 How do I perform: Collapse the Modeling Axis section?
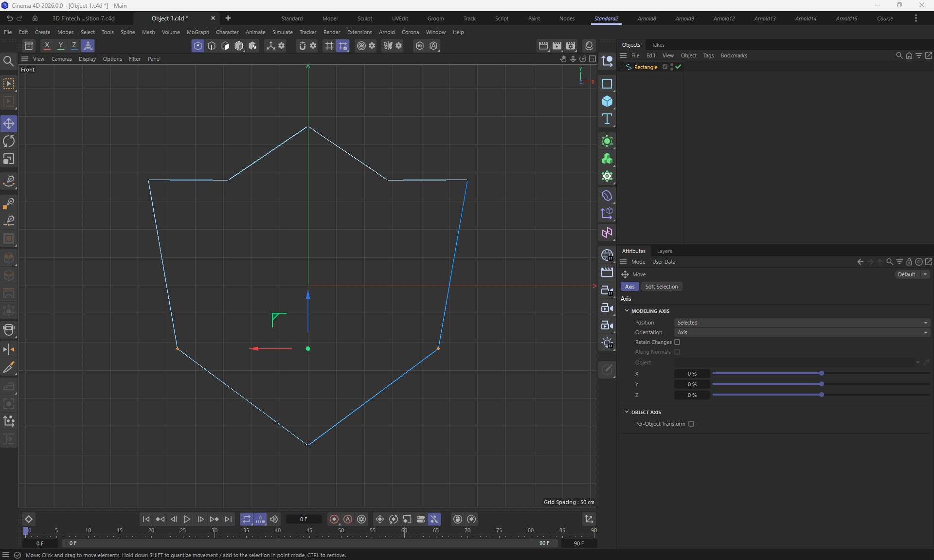click(x=627, y=311)
